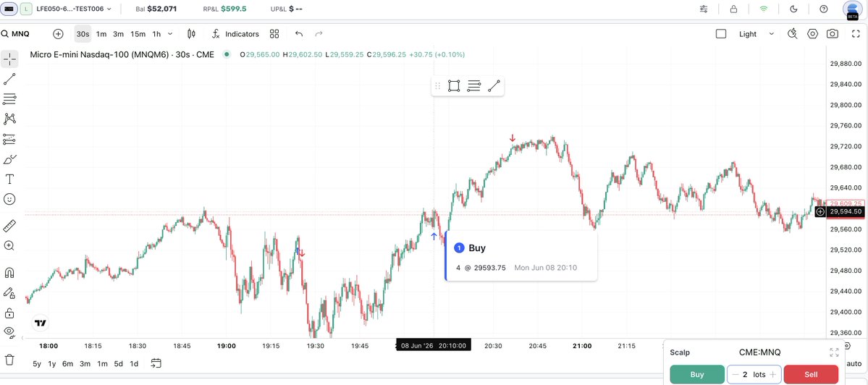
Task: Open quick search lightning icon
Action: (792, 34)
